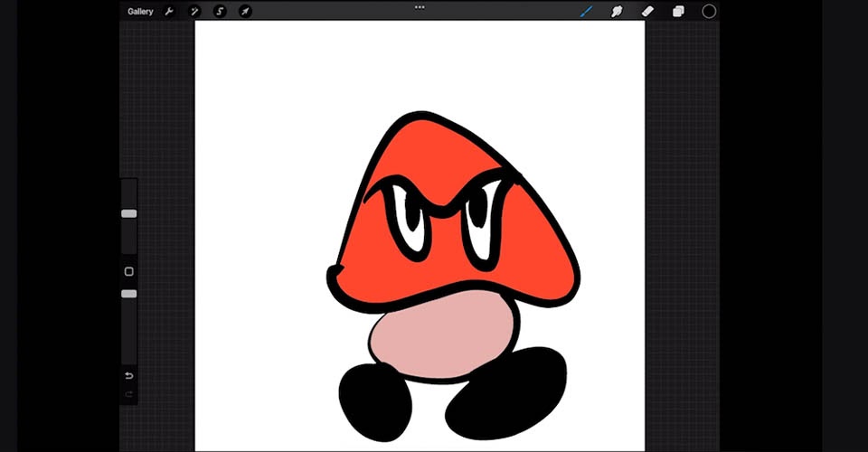The width and height of the screenshot is (868, 452).
Task: Open the Layers panel
Action: click(x=678, y=11)
